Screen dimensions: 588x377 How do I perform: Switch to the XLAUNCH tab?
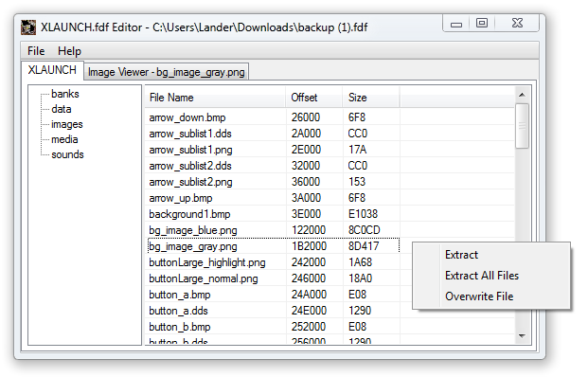pyautogui.click(x=52, y=70)
